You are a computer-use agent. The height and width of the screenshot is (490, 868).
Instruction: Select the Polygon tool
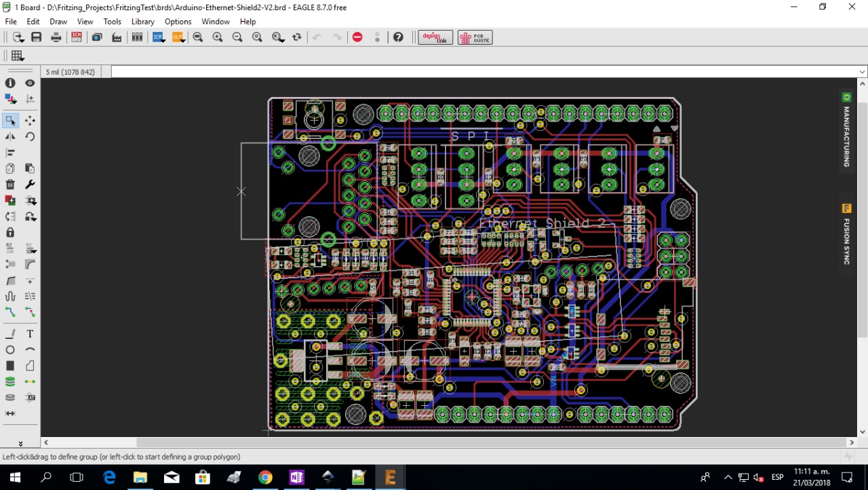[x=30, y=366]
